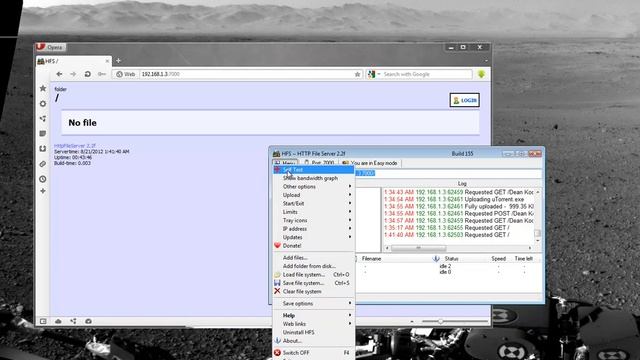
Task: Expand Upload submenu
Action: click(313, 195)
